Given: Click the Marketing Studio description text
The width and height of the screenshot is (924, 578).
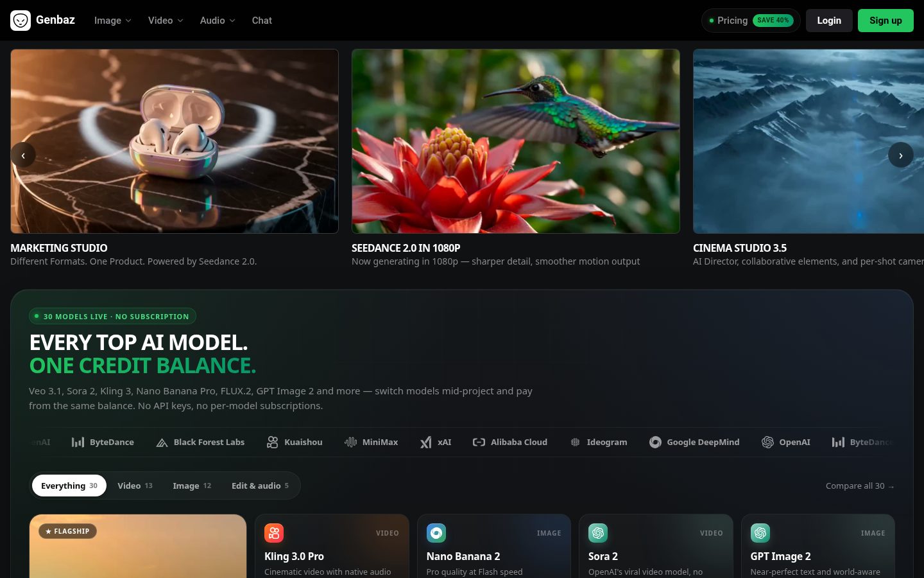Looking at the screenshot, I should point(133,261).
